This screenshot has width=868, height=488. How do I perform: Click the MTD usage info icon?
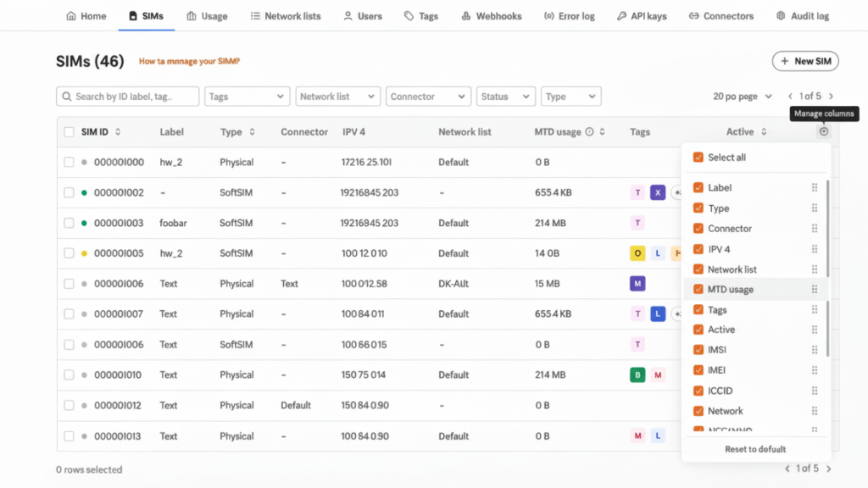click(589, 132)
